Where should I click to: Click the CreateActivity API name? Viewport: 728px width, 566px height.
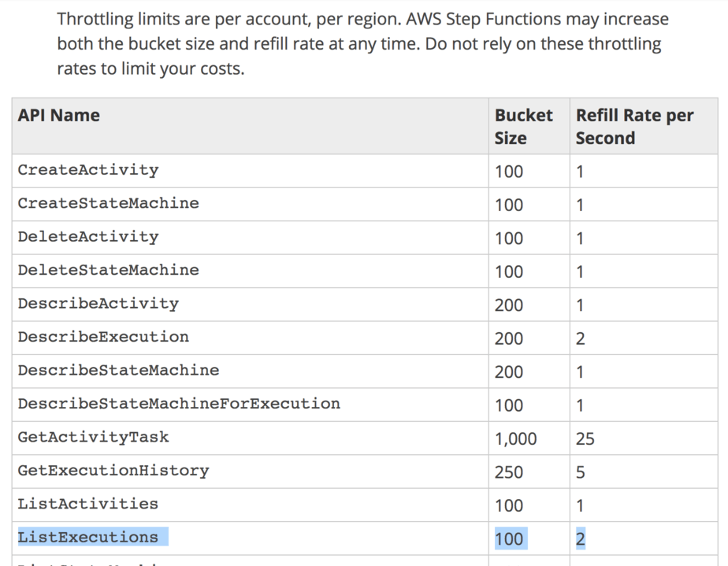coord(87,170)
